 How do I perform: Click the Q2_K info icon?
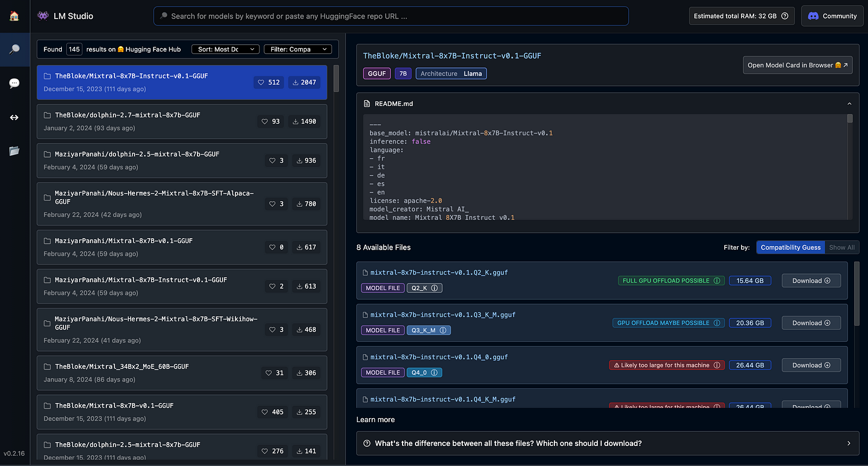click(x=435, y=288)
